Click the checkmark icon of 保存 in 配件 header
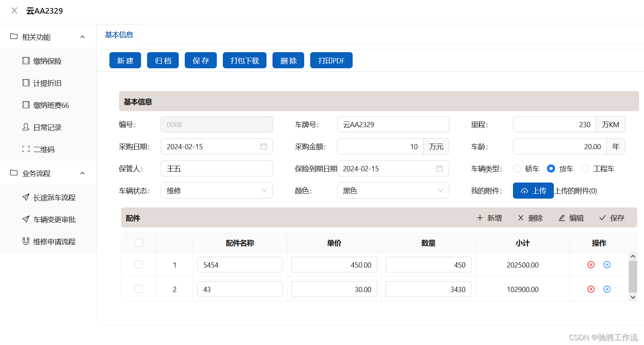The width and height of the screenshot is (644, 345). tap(602, 218)
